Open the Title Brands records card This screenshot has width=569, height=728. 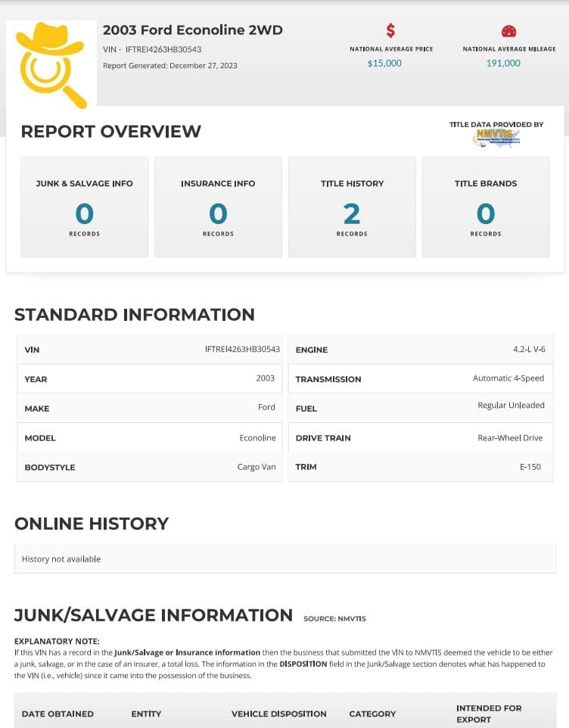[486, 207]
